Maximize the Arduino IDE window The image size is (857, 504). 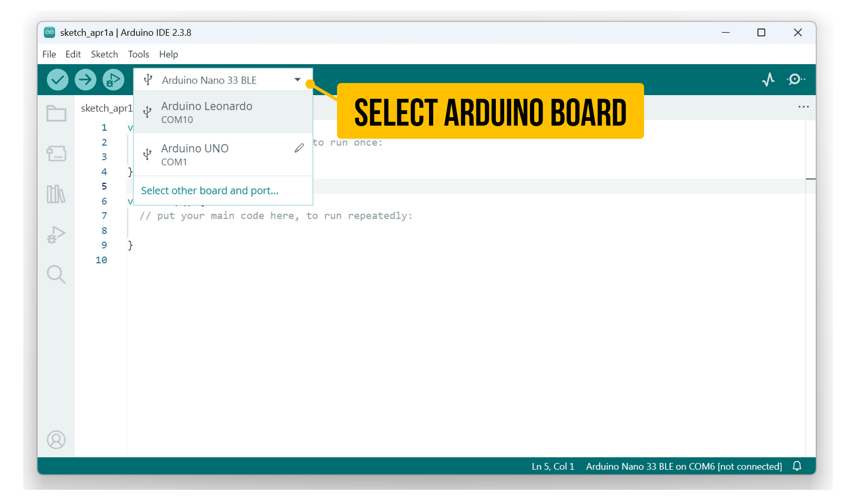(761, 33)
